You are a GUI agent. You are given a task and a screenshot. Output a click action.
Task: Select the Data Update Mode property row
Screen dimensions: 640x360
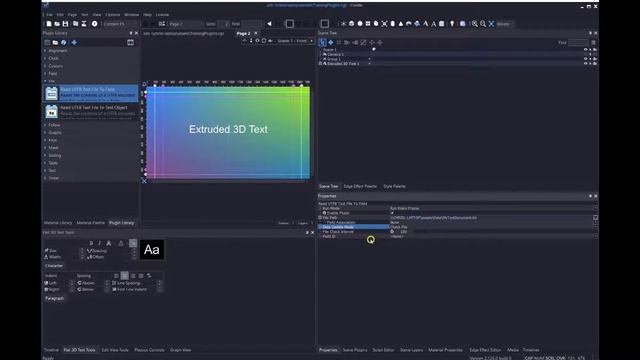[x=353, y=227]
